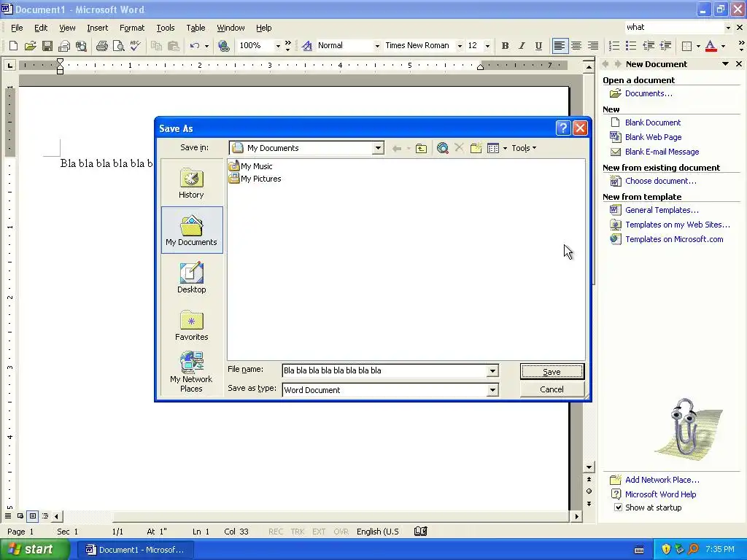Viewport: 747px width, 560px height.
Task: Click the Open folder toolbar icon
Action: click(x=30, y=46)
